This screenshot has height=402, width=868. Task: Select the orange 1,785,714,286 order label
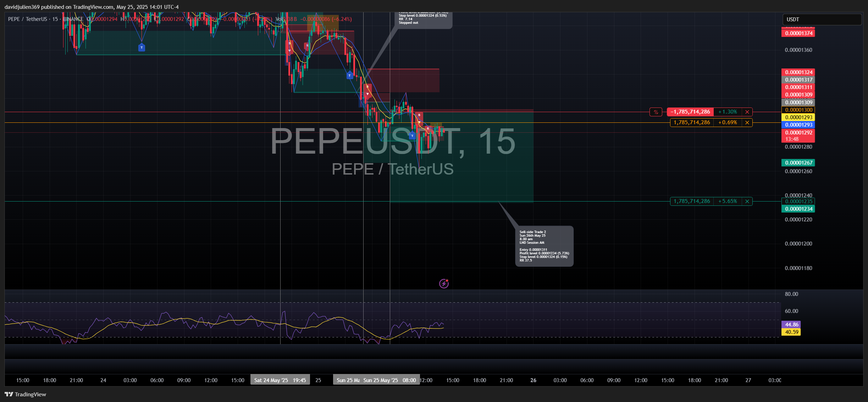[x=692, y=122]
